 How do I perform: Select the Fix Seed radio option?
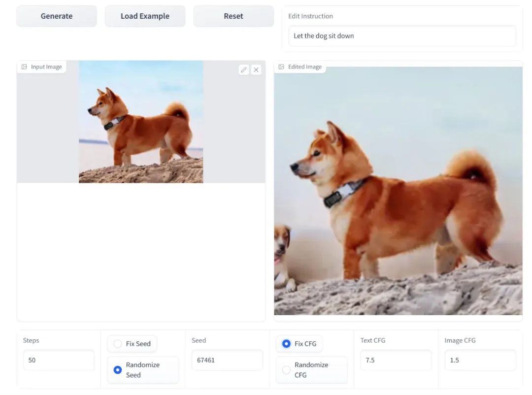click(x=118, y=344)
